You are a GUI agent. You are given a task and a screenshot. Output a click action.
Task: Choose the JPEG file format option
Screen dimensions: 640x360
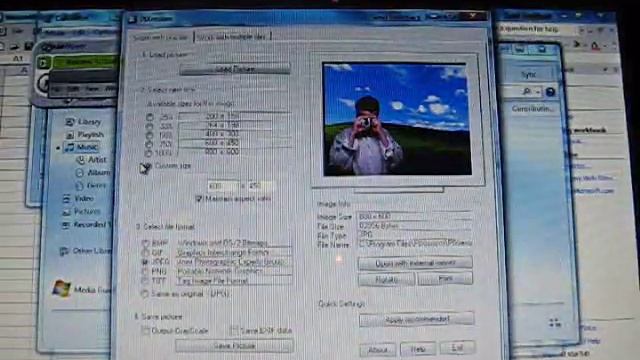pyautogui.click(x=145, y=262)
